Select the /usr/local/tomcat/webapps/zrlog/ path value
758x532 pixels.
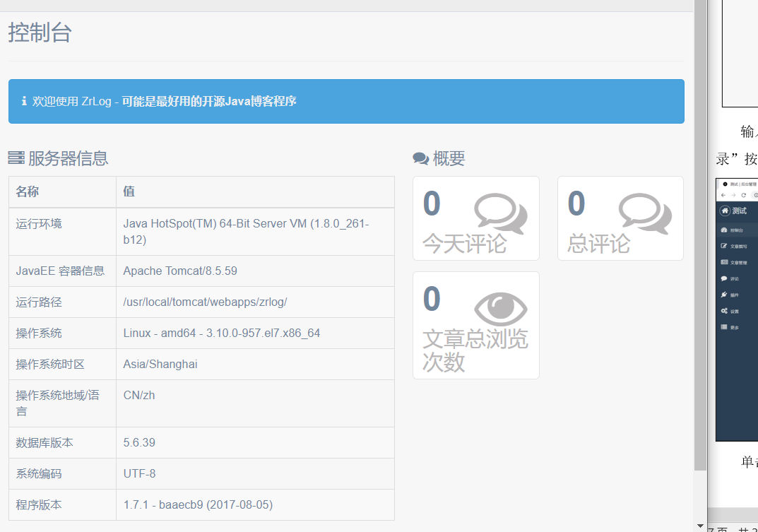click(x=205, y=302)
